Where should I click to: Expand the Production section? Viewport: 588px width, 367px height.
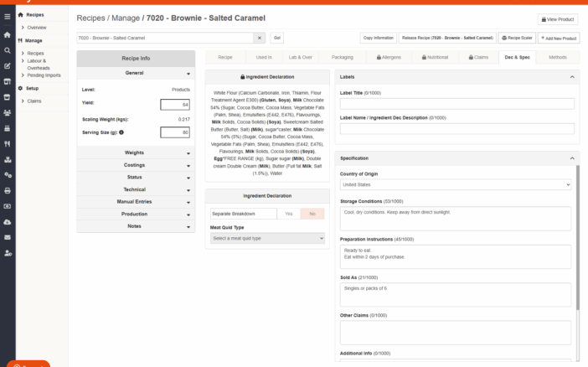136,214
